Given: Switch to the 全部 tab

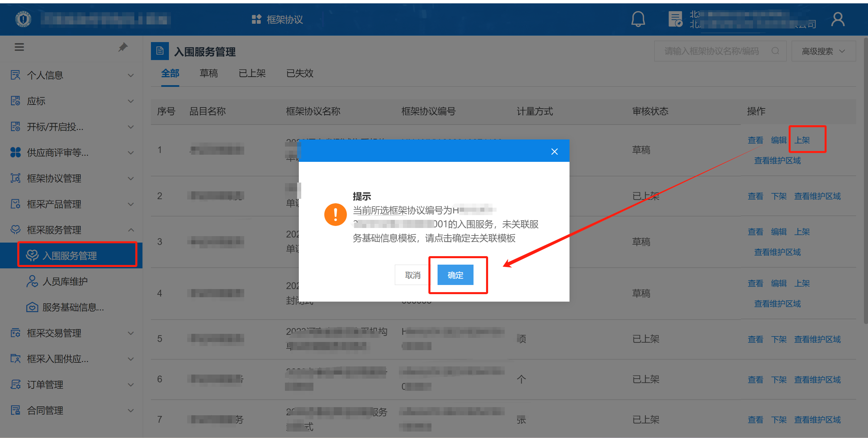Looking at the screenshot, I should pos(170,73).
